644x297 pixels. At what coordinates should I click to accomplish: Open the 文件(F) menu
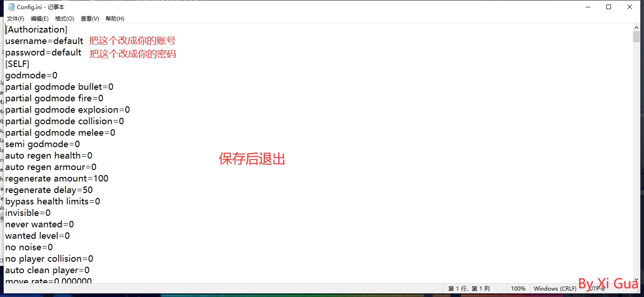pyautogui.click(x=15, y=19)
